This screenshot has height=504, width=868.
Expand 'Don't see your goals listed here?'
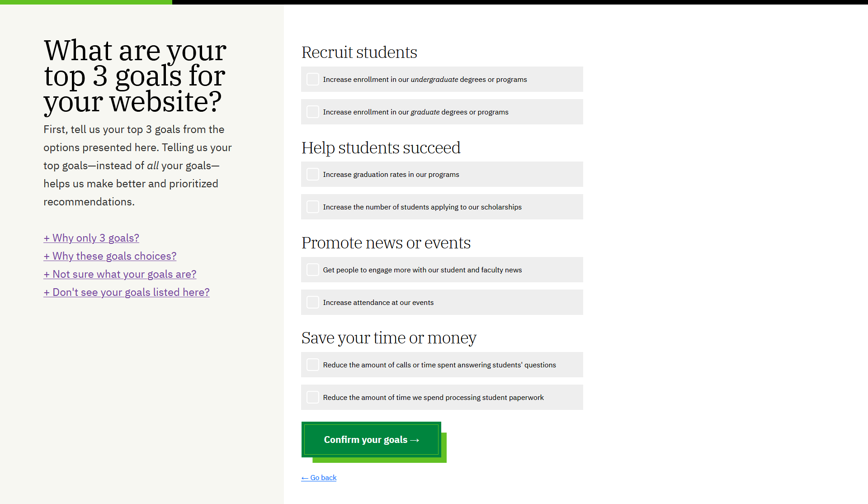[x=127, y=292]
